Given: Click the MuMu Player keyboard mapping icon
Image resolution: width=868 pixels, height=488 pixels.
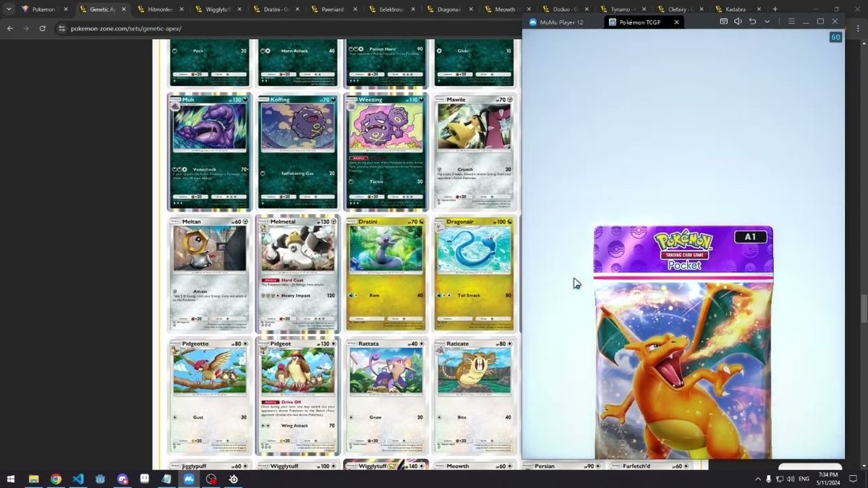Looking at the screenshot, I should 723,22.
